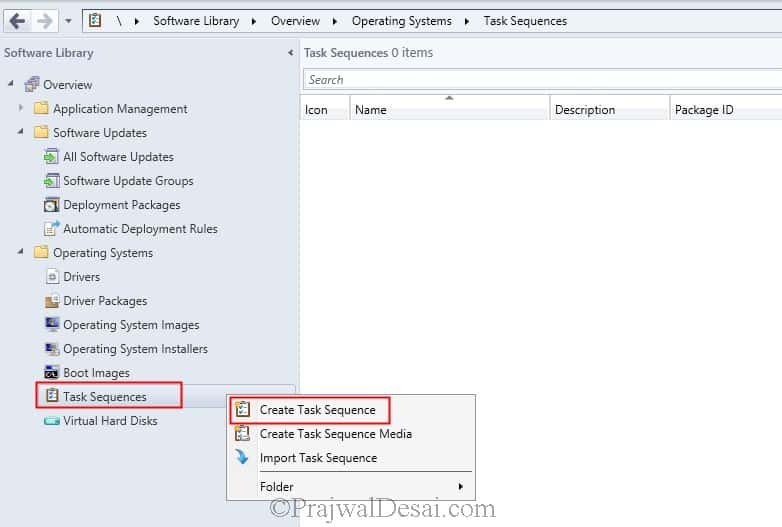Sort by the Name column header
The width and height of the screenshot is (782, 527).
pos(449,109)
